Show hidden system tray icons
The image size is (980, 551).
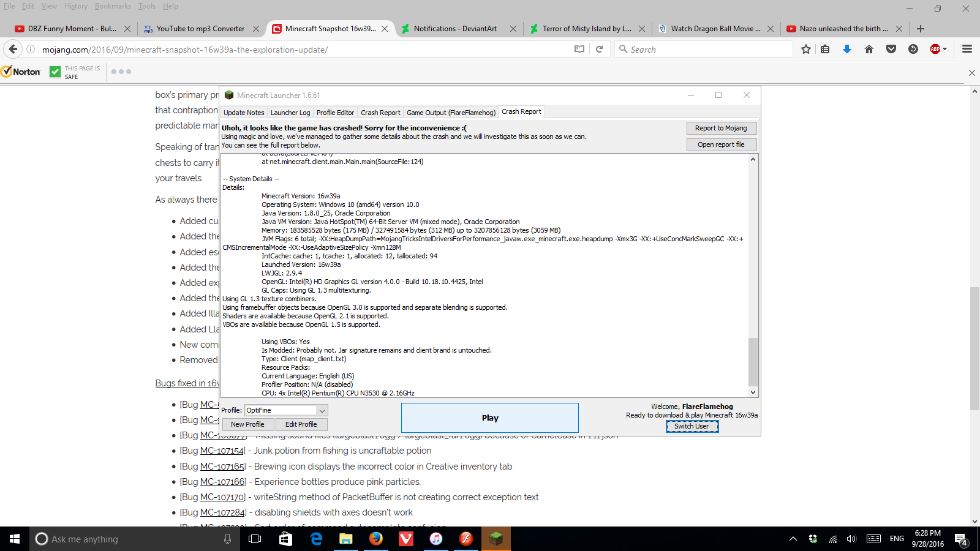[793, 539]
